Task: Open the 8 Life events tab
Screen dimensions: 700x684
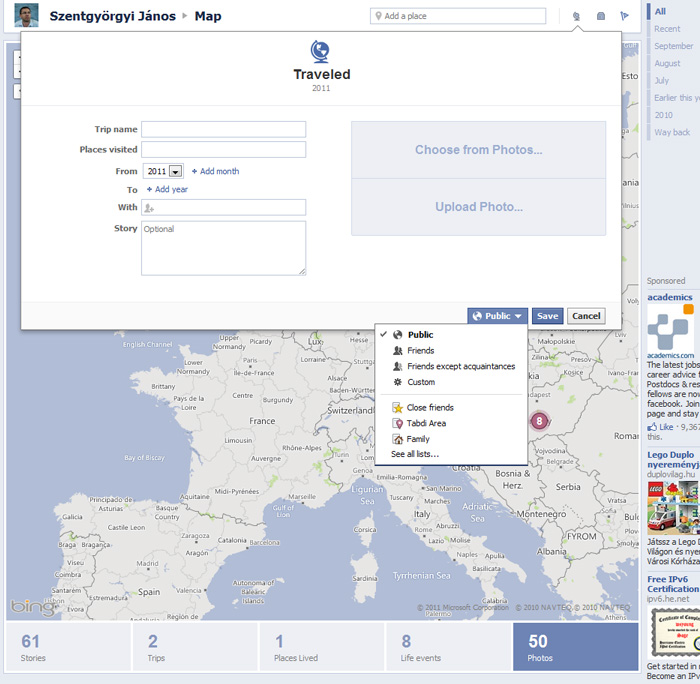Action: point(449,647)
